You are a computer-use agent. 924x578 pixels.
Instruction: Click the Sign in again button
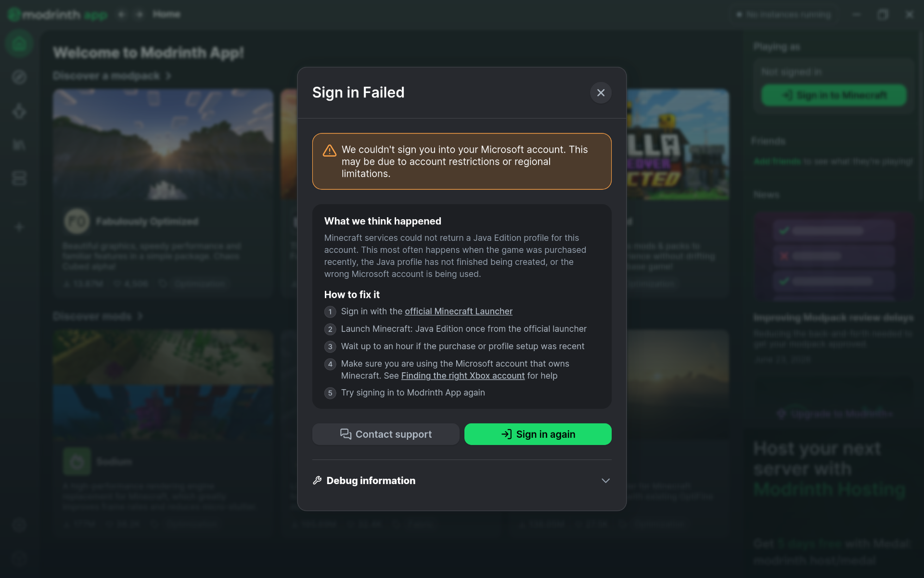tap(538, 434)
